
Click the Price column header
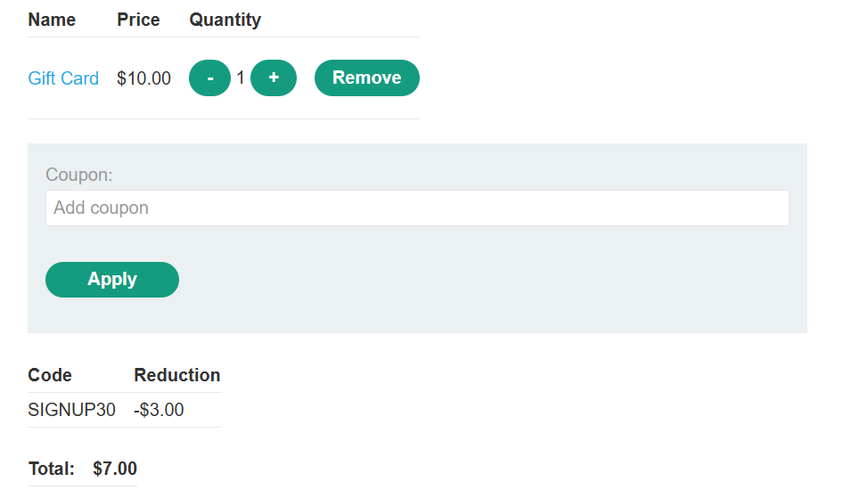pos(138,20)
